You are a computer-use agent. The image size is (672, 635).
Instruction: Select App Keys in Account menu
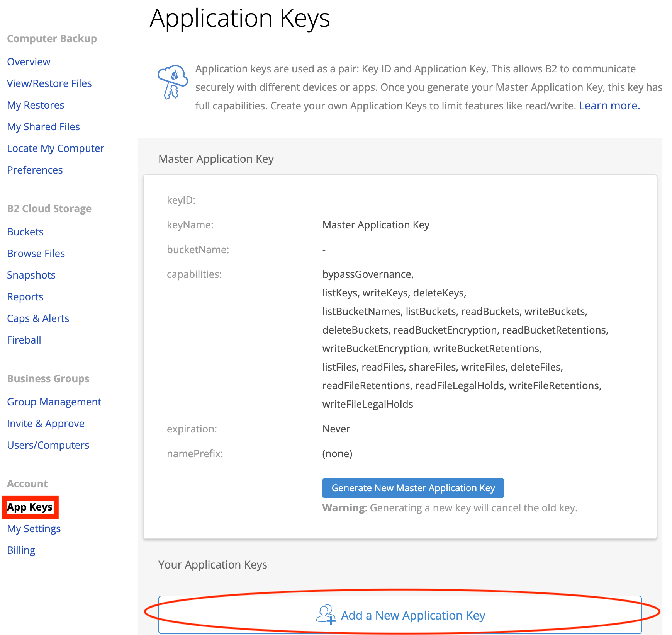coord(30,507)
